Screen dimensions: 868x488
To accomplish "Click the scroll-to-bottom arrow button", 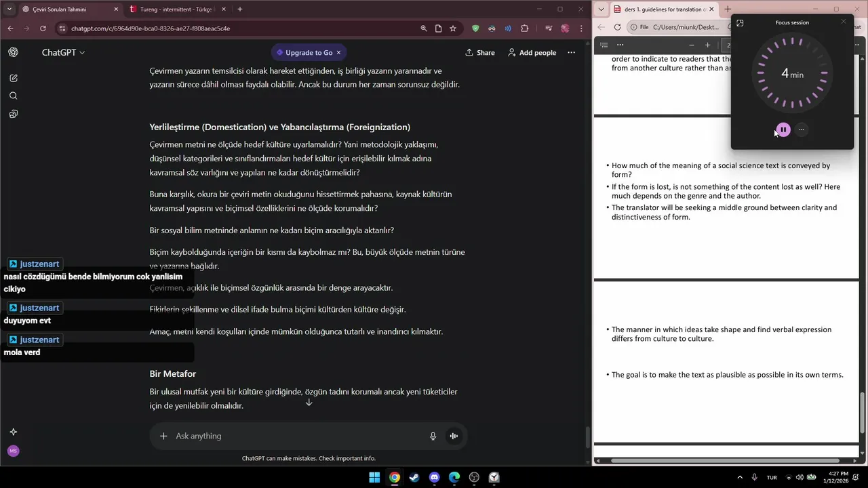I will tap(309, 402).
